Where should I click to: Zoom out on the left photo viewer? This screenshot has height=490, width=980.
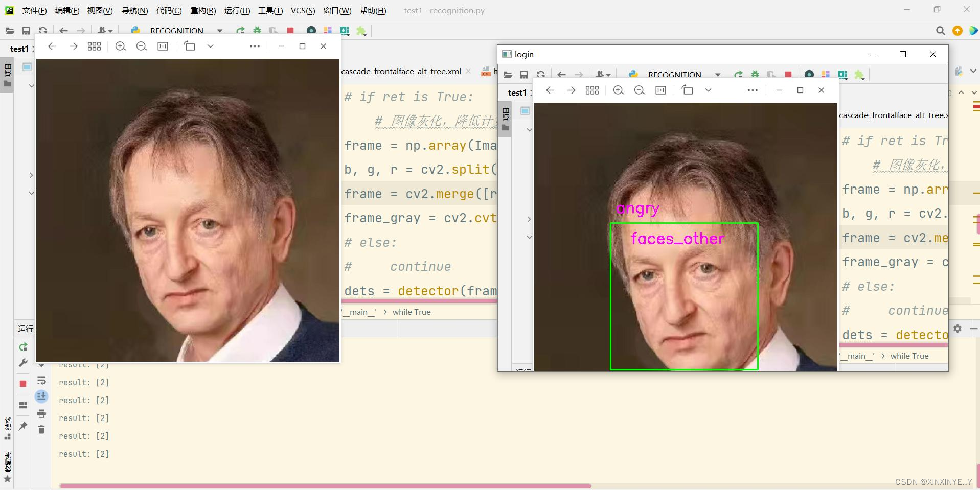coord(142,46)
